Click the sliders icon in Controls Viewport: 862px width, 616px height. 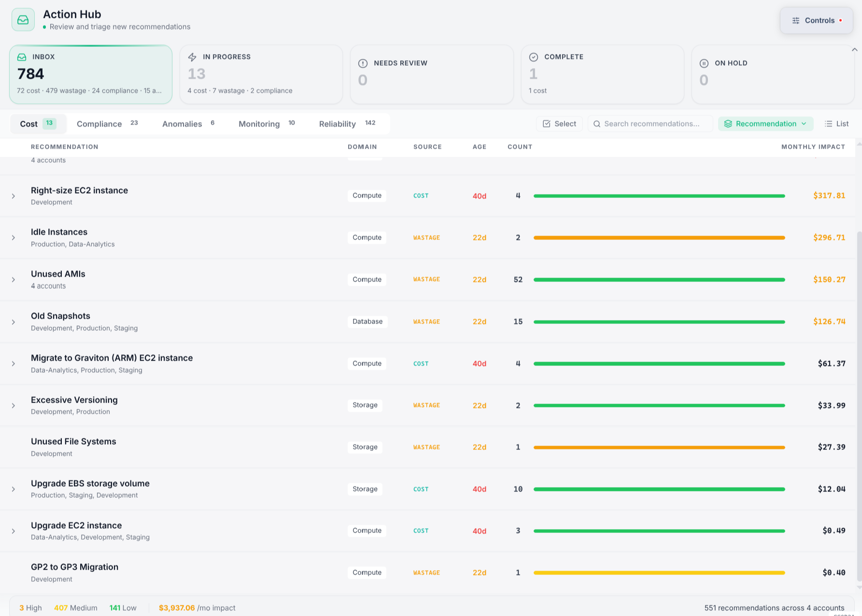pyautogui.click(x=796, y=20)
